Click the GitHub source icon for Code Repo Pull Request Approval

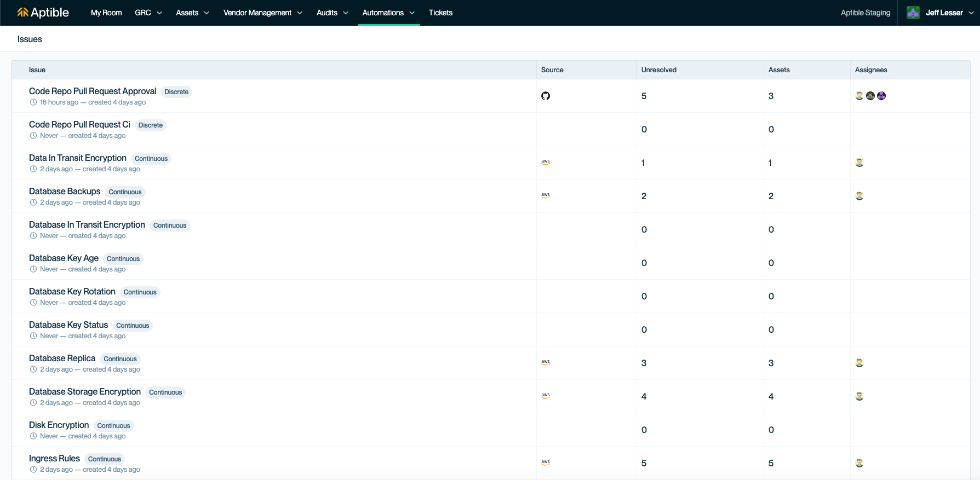tap(546, 96)
